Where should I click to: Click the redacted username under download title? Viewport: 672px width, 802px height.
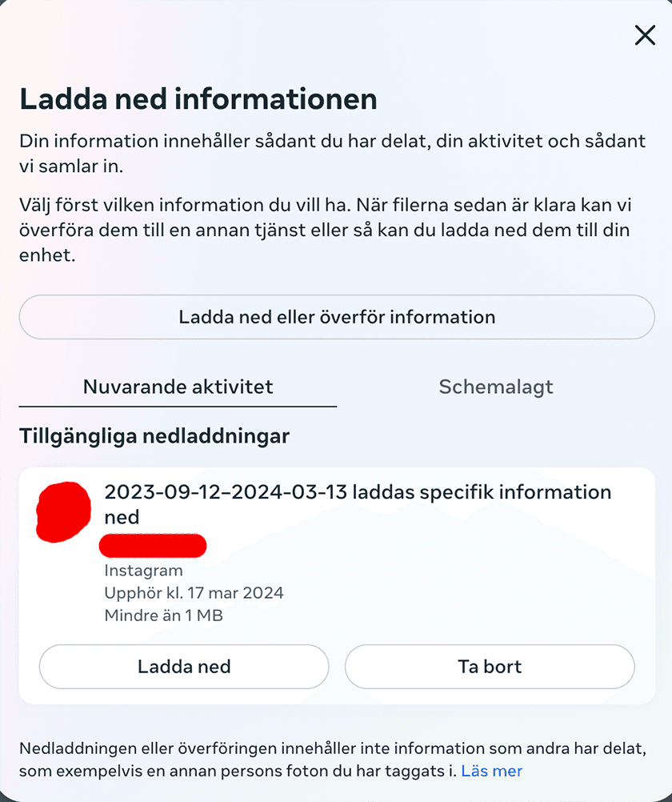[x=153, y=546]
